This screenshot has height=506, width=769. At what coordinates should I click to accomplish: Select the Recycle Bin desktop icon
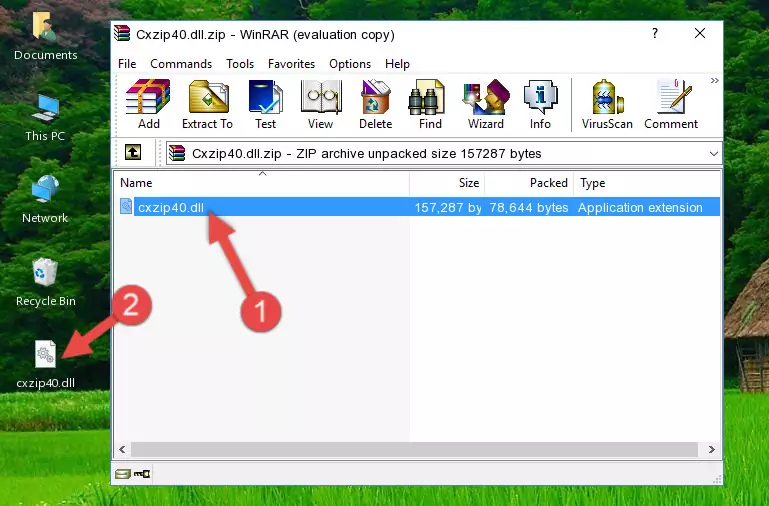pyautogui.click(x=45, y=282)
